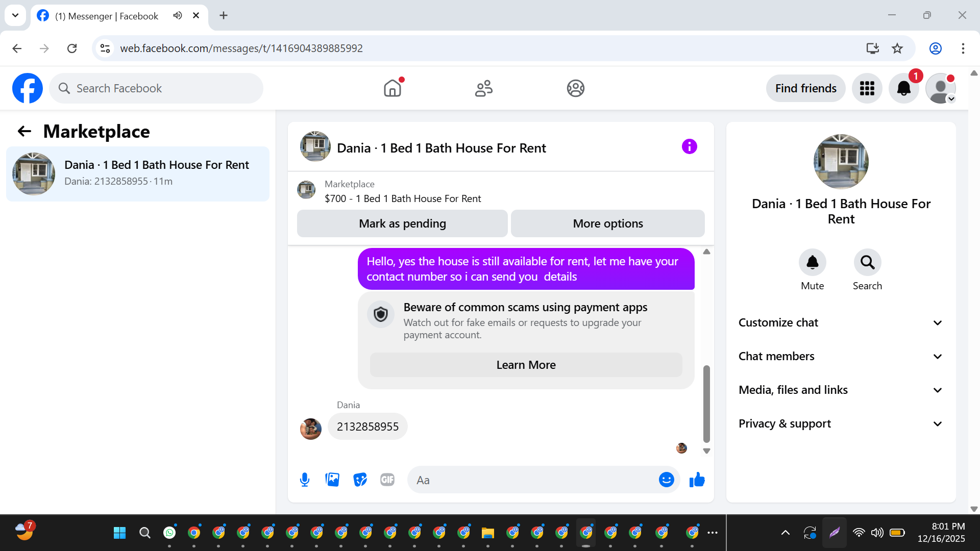Click the purple seller message bubble

(526, 269)
